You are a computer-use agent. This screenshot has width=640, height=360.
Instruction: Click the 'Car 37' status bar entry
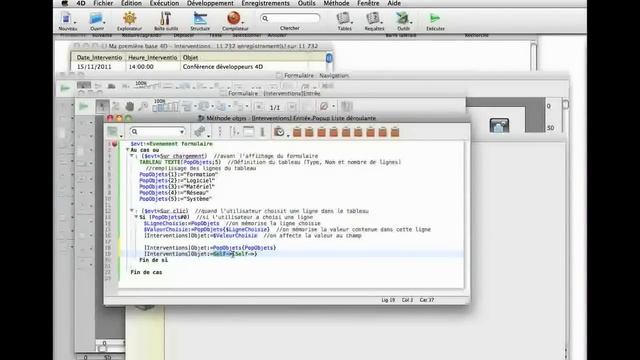point(427,300)
